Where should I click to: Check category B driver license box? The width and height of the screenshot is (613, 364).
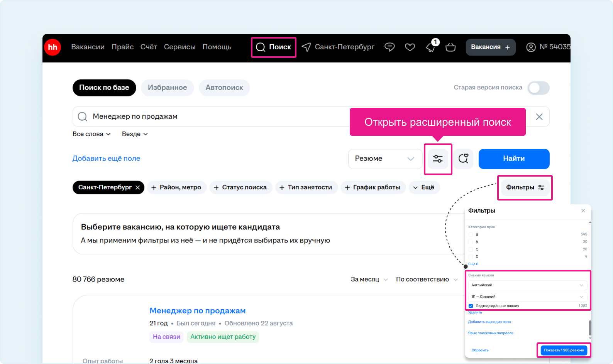471,234
